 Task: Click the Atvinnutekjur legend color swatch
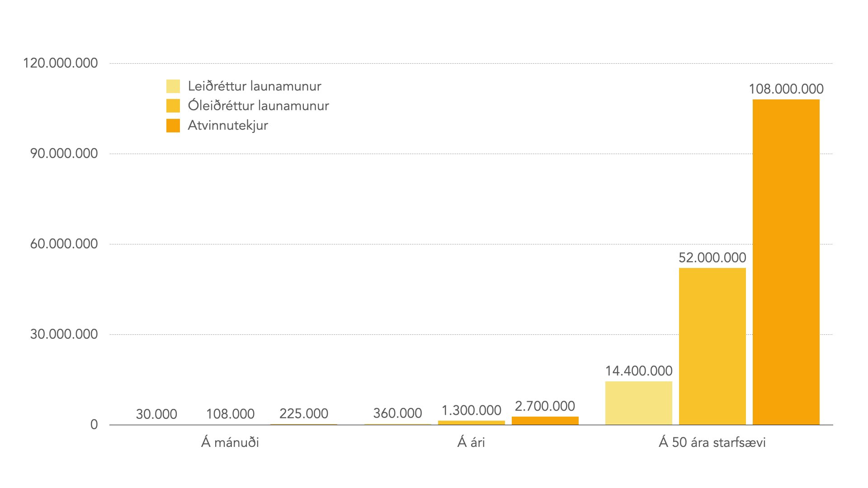click(x=173, y=126)
